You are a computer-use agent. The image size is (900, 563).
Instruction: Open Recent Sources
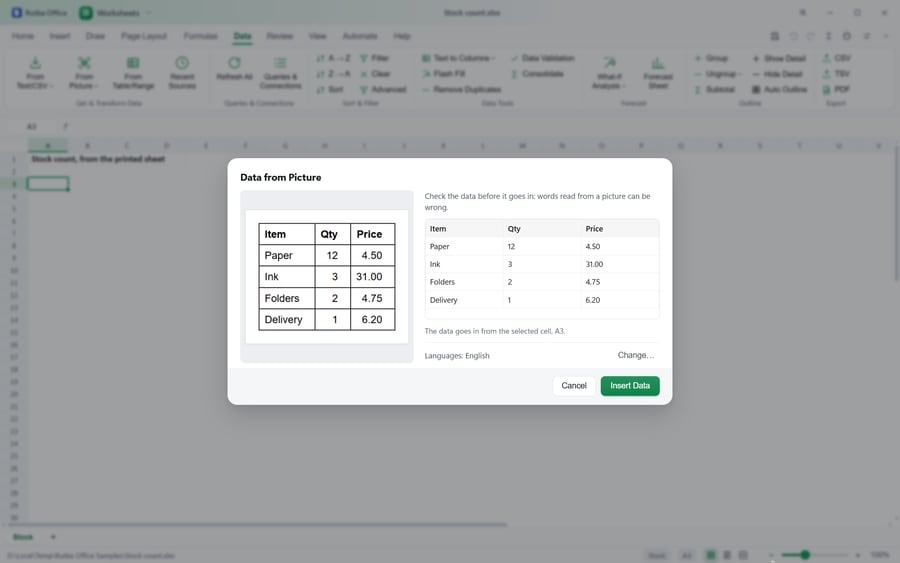[x=182, y=73]
